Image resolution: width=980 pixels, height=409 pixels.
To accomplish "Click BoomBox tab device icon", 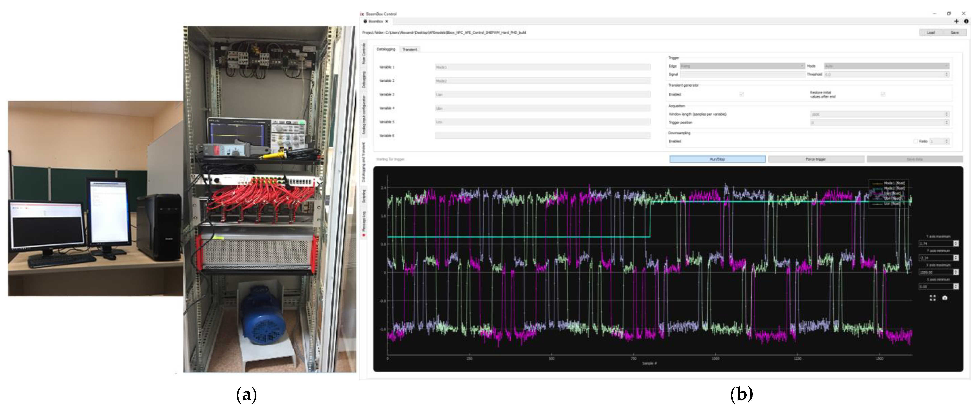I will coord(365,21).
